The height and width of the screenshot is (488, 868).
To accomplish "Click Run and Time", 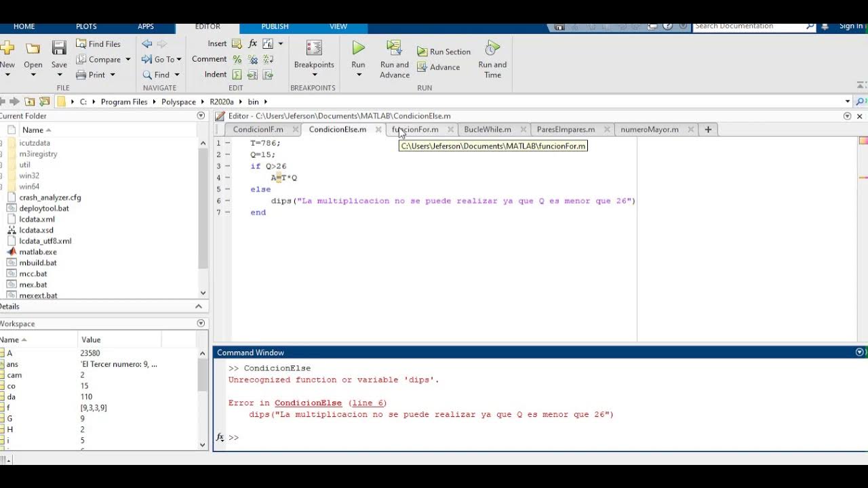I will point(492,60).
